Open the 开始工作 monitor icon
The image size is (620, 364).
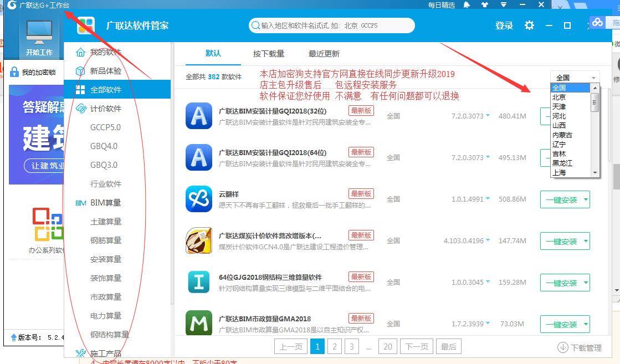pos(39,34)
